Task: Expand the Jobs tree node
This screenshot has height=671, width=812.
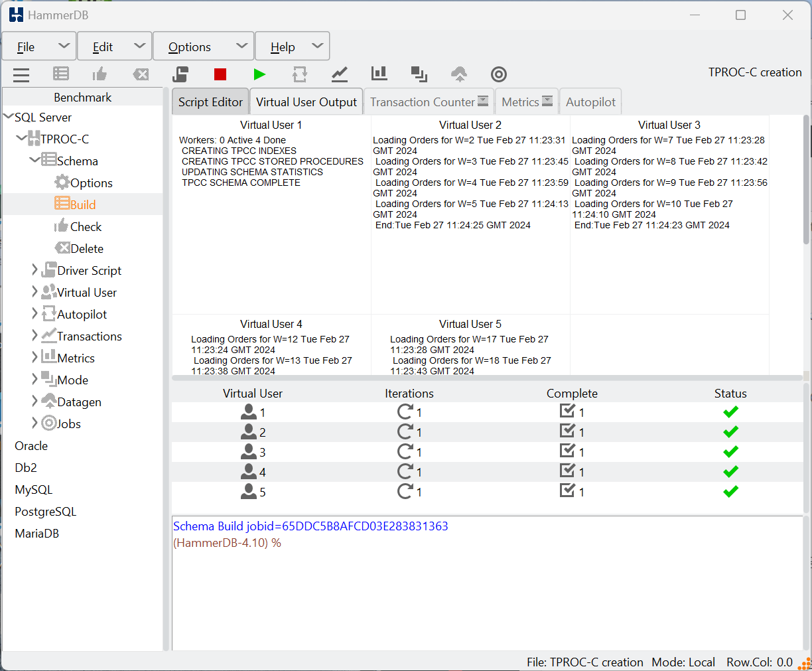Action: [x=34, y=423]
